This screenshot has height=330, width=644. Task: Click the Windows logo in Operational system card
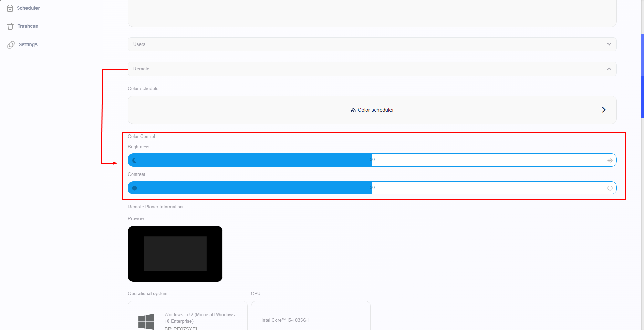pos(146,321)
